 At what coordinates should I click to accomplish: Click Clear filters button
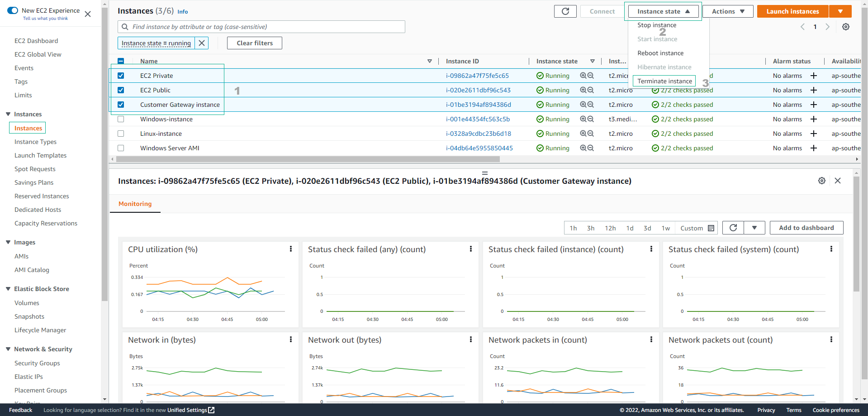(x=255, y=43)
